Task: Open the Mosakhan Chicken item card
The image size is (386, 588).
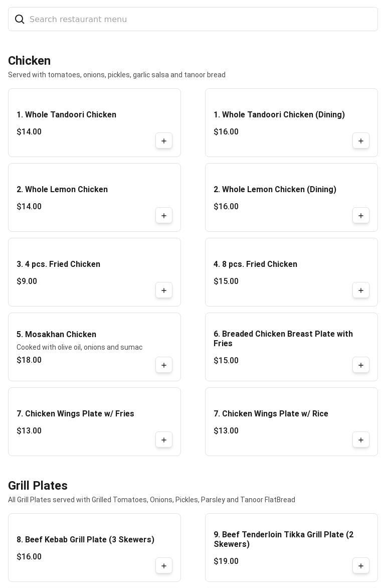Action: click(x=94, y=347)
